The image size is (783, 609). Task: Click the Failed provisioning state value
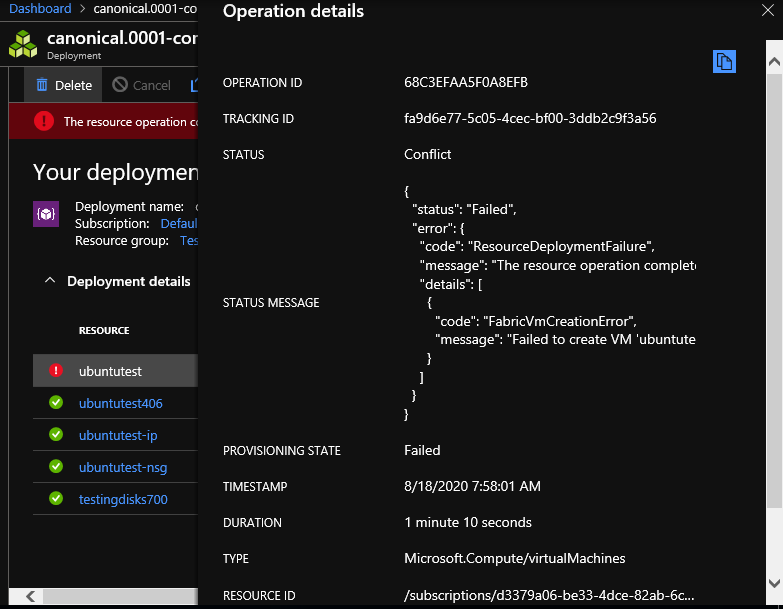coord(422,450)
